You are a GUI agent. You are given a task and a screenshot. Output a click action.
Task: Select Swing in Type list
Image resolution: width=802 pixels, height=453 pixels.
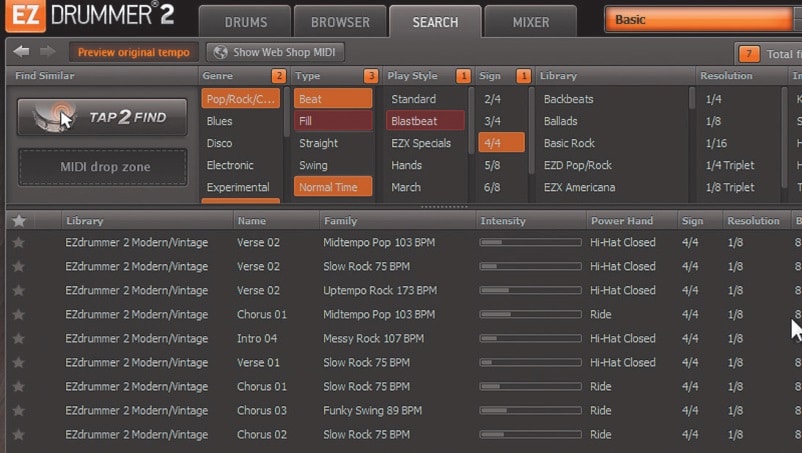tap(313, 165)
